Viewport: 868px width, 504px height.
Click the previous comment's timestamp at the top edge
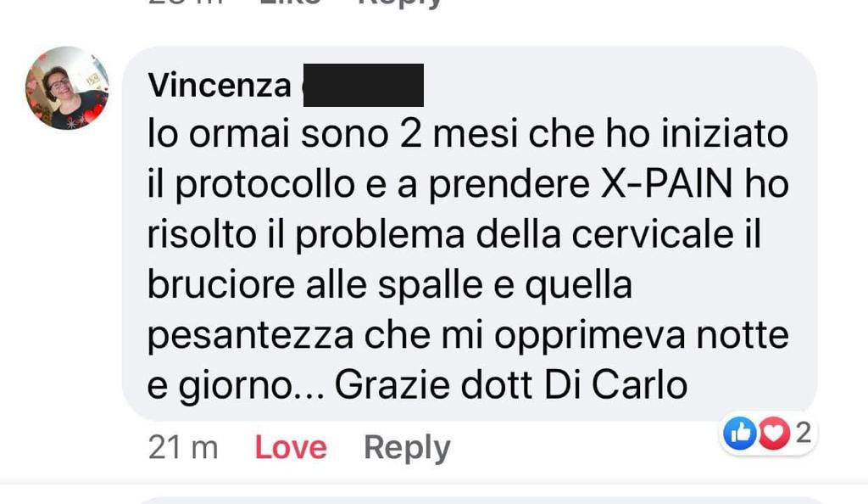point(186,3)
